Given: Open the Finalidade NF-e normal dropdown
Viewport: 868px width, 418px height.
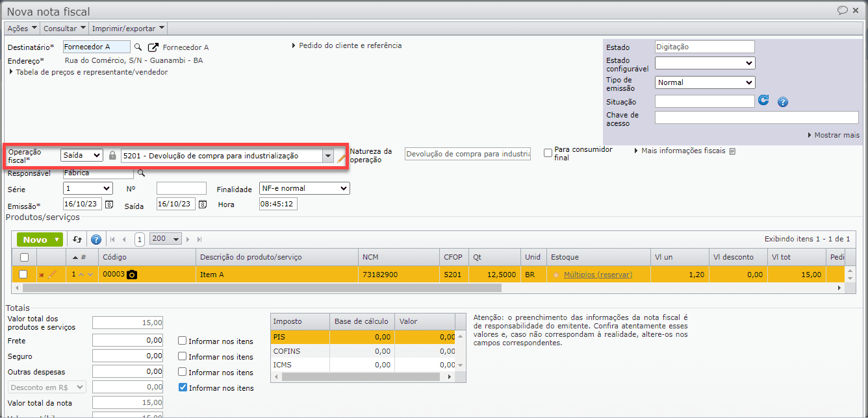Looking at the screenshot, I should [303, 188].
